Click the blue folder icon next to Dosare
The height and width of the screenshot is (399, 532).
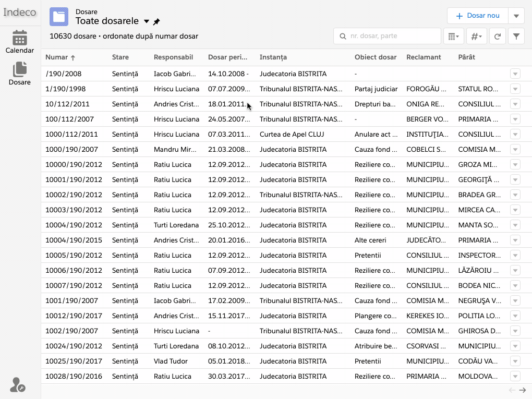[59, 17]
